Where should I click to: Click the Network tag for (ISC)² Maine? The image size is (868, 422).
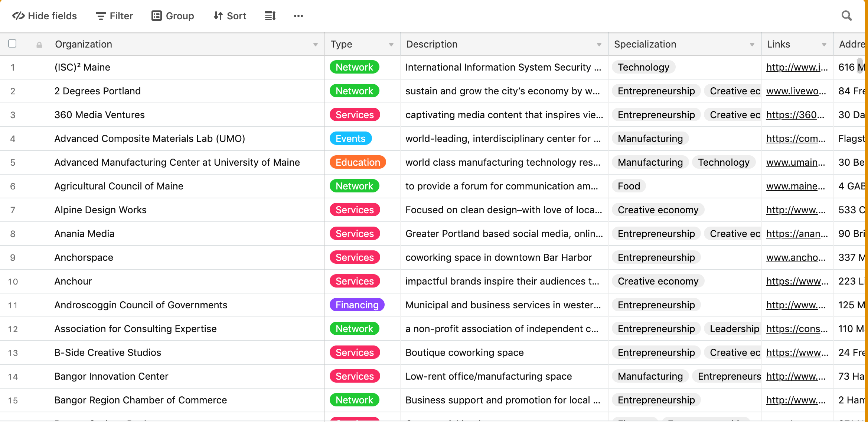point(354,67)
